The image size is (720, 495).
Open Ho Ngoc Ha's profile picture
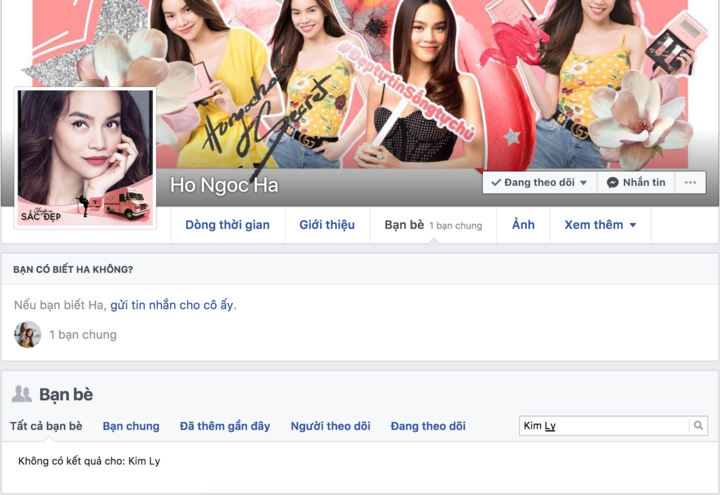(85, 157)
